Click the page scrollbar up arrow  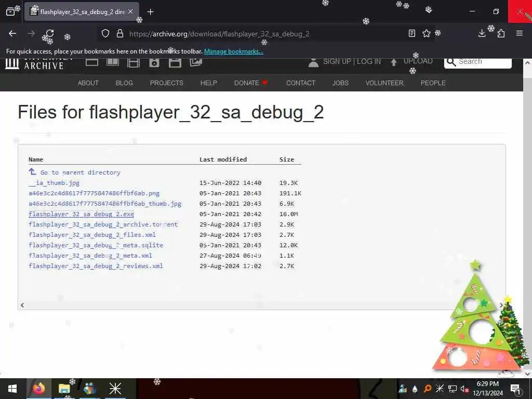tap(527, 63)
